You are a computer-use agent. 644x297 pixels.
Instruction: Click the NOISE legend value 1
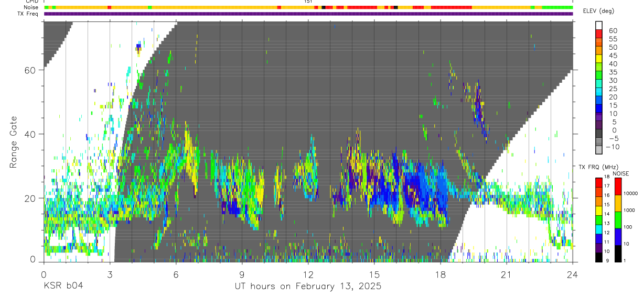[x=624, y=260]
